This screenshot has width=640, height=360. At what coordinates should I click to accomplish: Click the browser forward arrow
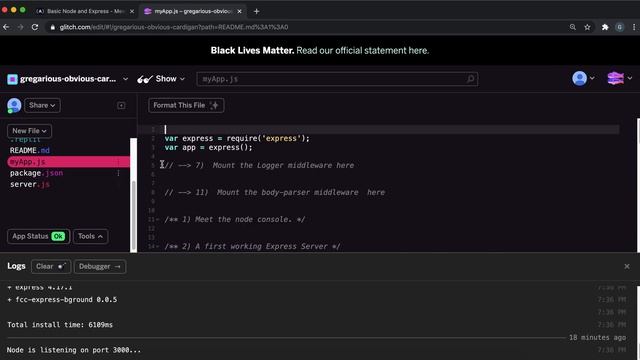[20, 27]
